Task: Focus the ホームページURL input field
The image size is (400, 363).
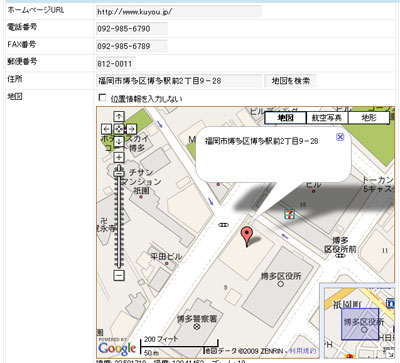Action: click(x=179, y=12)
